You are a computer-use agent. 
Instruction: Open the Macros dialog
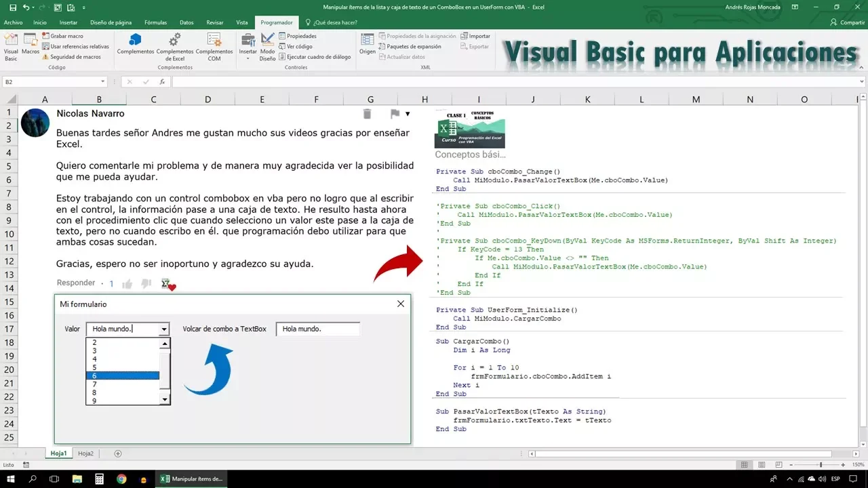tap(31, 43)
